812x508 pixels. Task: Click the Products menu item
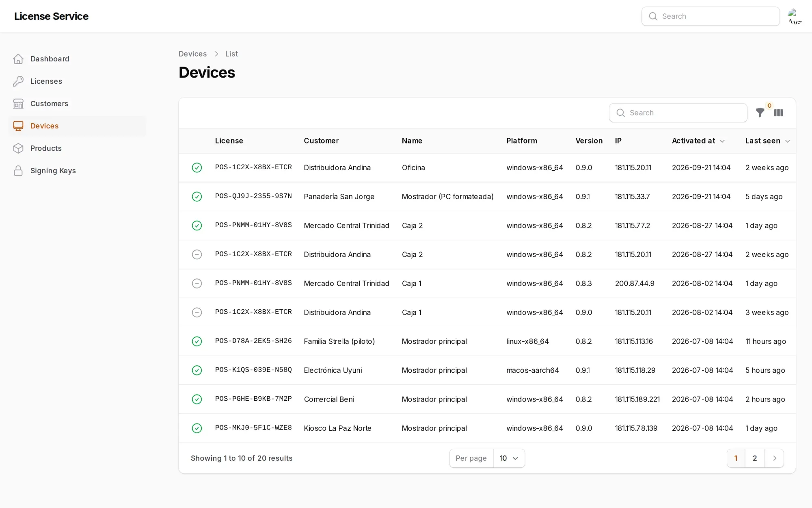point(77,148)
